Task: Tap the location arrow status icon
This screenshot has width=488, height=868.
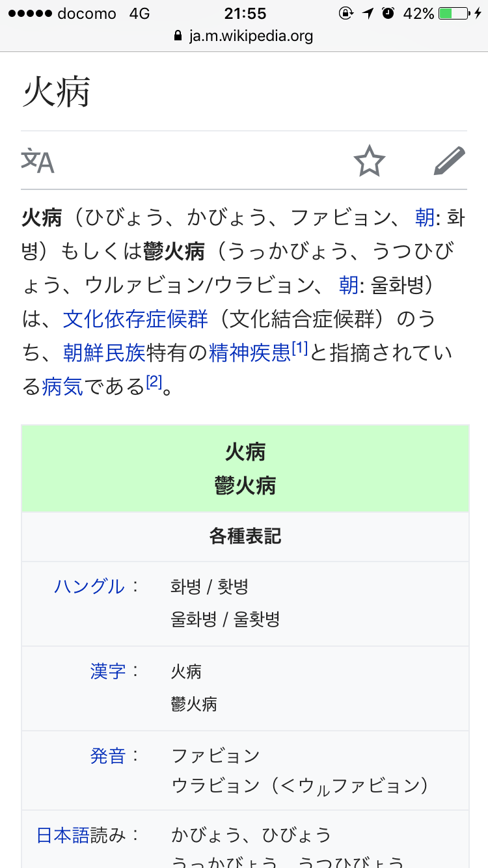Action: [x=368, y=13]
